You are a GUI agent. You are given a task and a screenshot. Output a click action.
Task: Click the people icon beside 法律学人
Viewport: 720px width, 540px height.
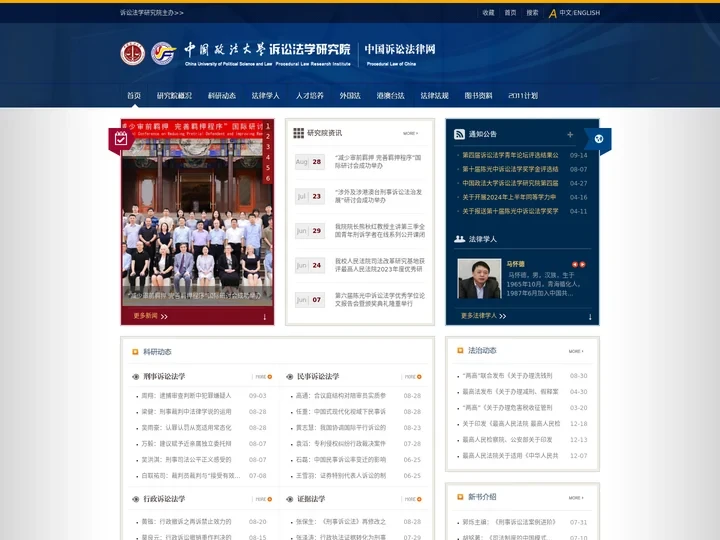460,239
